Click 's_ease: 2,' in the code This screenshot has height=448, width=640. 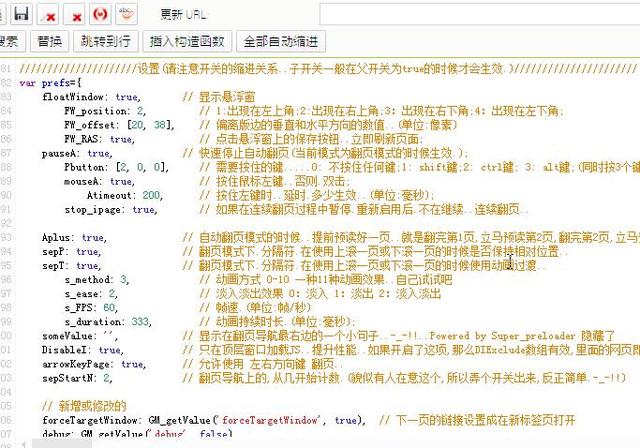click(x=91, y=294)
